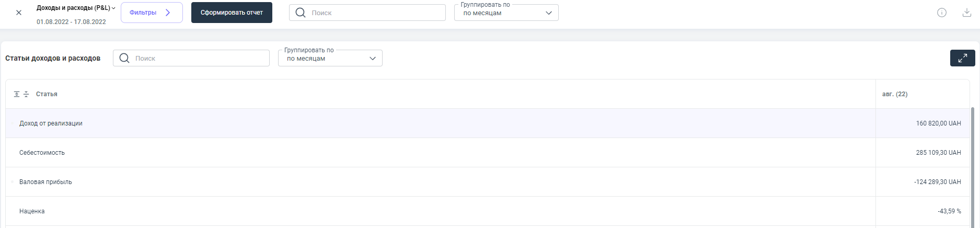The image size is (980, 228).
Task: Collapse all rows icon in table header
Action: tap(26, 94)
